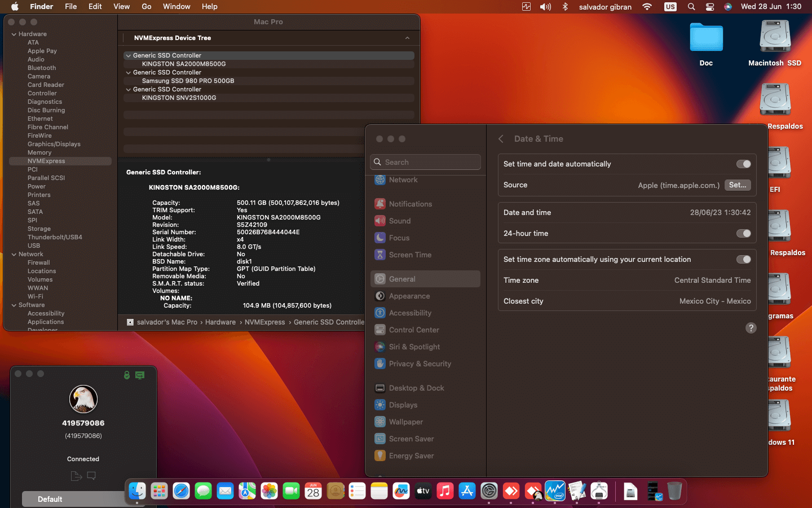Open the Doc folder on the desktop
This screenshot has width=812, height=508.
coord(706,44)
